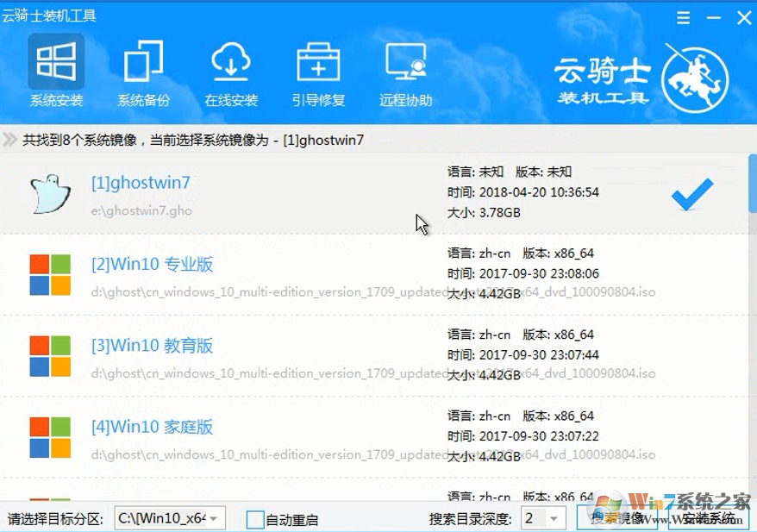Minimize the 云骑士装机工具 window
Viewport: 757px width, 532px height.
click(714, 18)
